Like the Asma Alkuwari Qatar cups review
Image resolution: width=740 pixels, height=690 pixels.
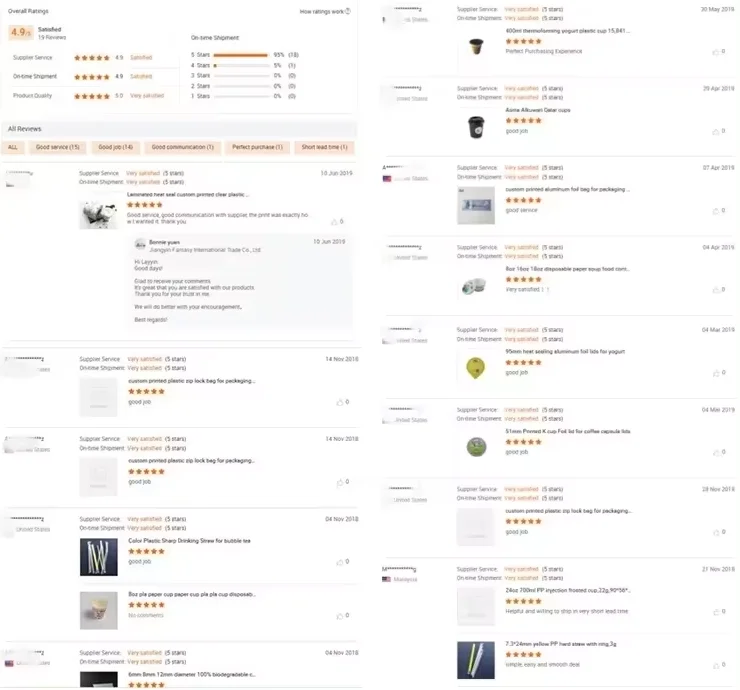coord(714,131)
